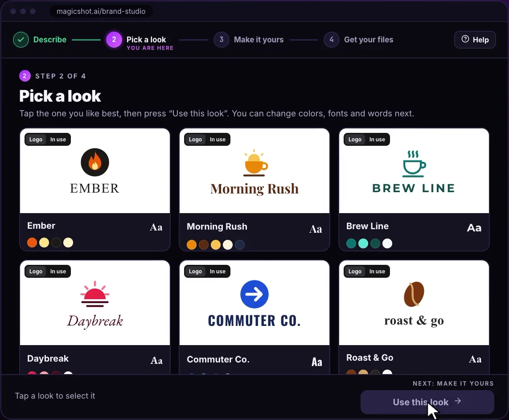Click the black swatch on the Ember card
This screenshot has height=420, width=509.
click(x=56, y=243)
